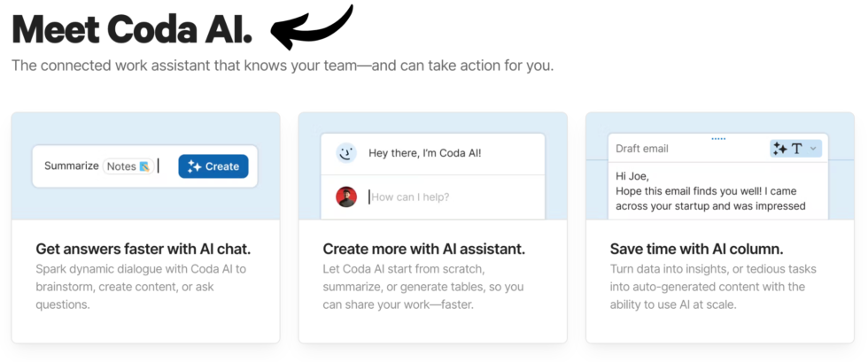Click the user avatar in chat
The image size is (868, 362).
tap(346, 197)
